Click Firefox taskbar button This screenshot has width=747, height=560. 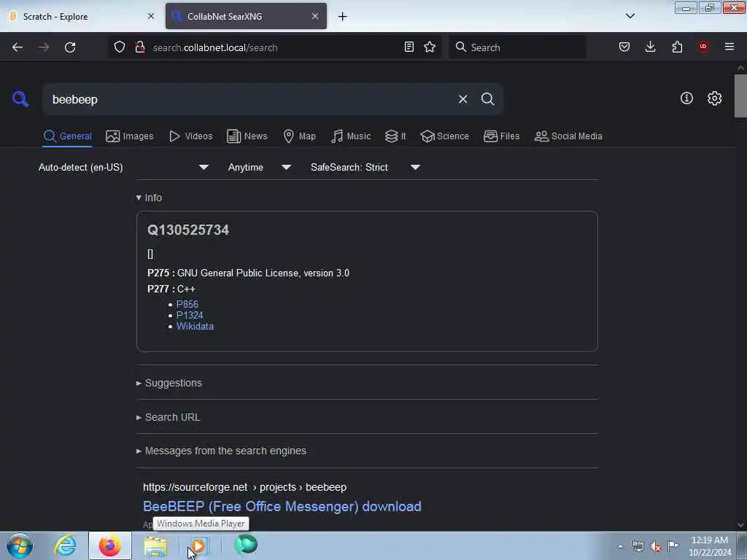110,545
